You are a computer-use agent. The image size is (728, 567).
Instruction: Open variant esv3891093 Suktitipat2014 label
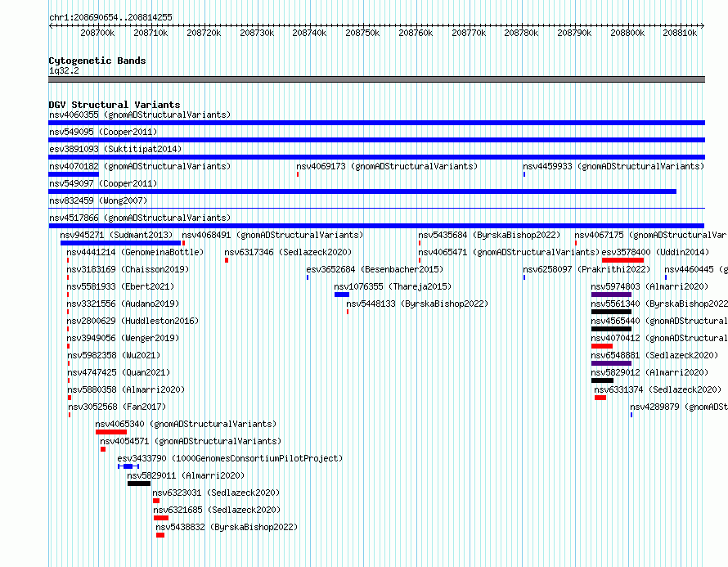pos(115,149)
